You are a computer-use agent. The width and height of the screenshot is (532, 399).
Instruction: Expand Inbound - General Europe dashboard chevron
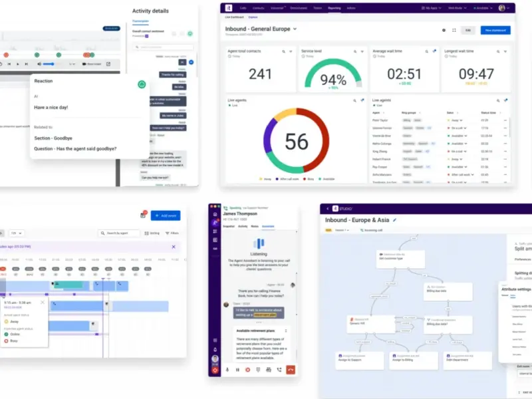295,29
